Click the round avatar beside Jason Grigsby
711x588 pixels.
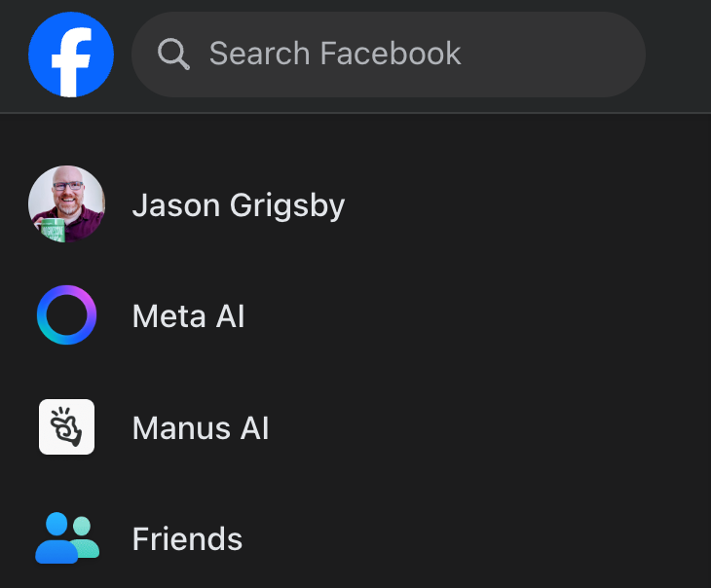pyautogui.click(x=66, y=204)
